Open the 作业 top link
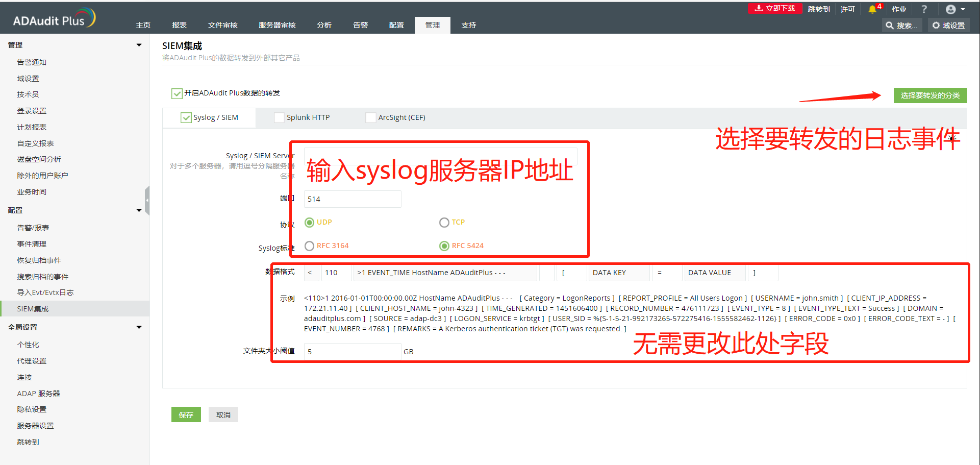Image resolution: width=980 pixels, height=465 pixels. (899, 9)
